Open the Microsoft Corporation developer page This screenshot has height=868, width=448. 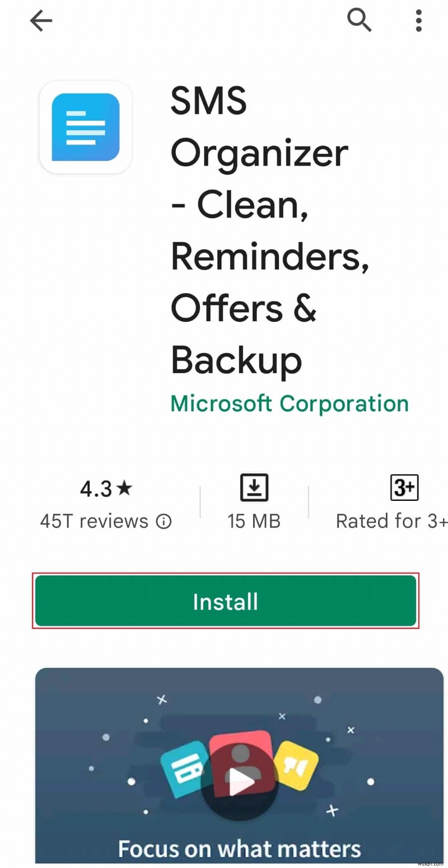289,403
